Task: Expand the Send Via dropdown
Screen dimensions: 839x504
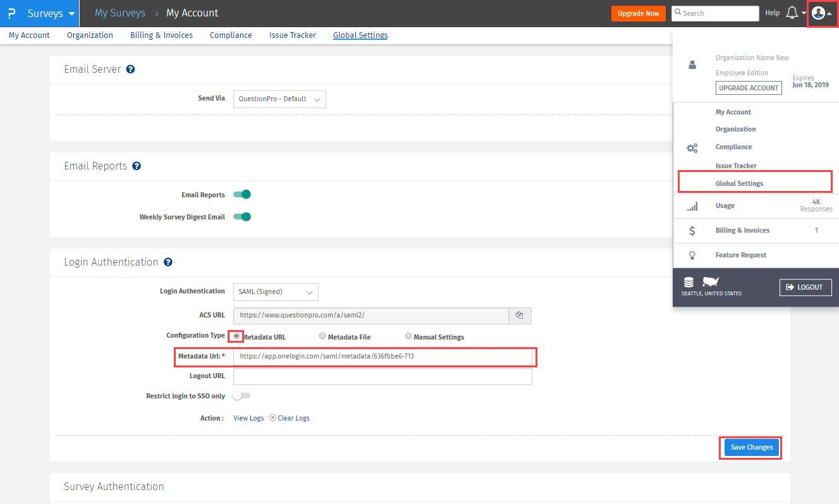Action: point(279,99)
